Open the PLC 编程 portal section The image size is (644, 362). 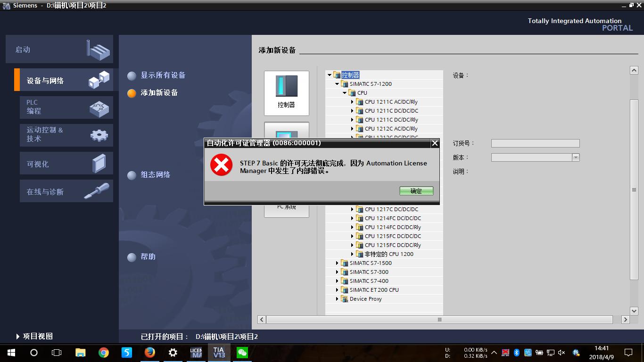(66, 107)
